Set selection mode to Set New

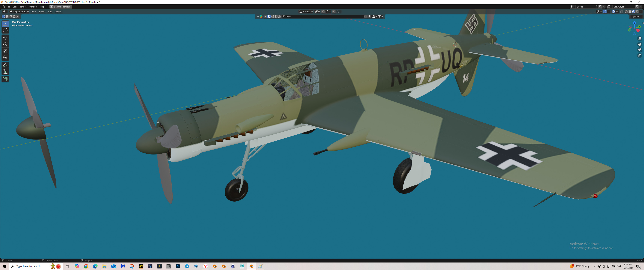[x=3, y=16]
